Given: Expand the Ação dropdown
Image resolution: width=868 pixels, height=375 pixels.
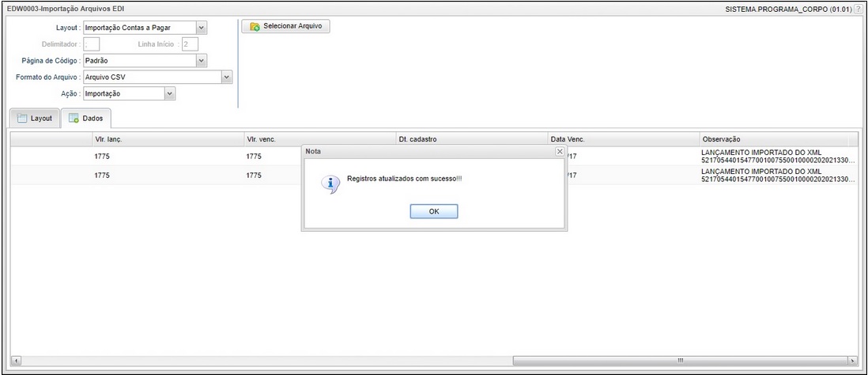Looking at the screenshot, I should click(x=168, y=93).
